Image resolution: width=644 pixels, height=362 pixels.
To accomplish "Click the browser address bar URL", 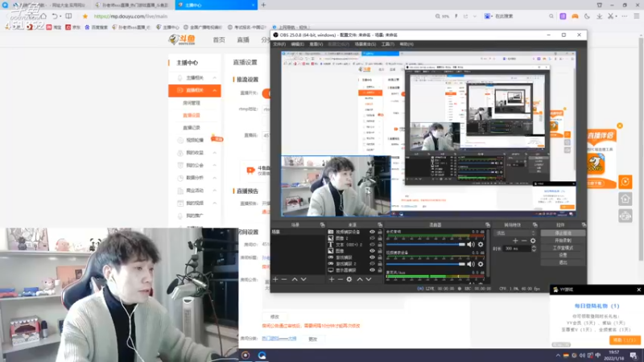I will (x=130, y=16).
